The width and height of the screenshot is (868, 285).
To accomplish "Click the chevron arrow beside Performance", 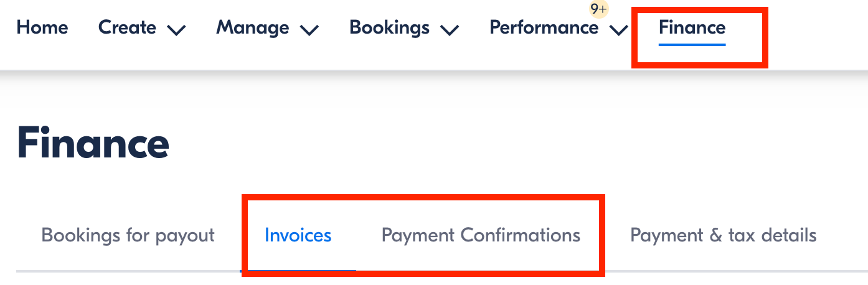I will pos(618,30).
